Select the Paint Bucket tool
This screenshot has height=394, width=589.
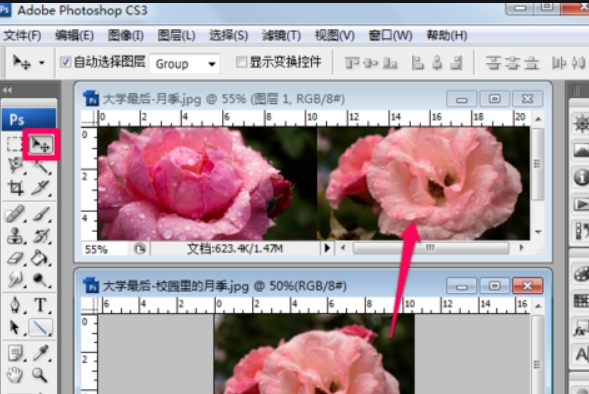click(41, 258)
